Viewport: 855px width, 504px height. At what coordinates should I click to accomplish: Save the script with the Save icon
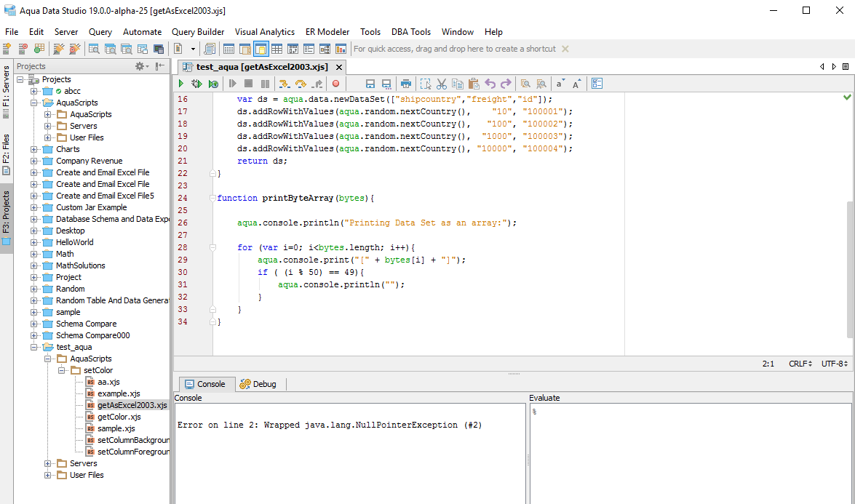coord(370,84)
